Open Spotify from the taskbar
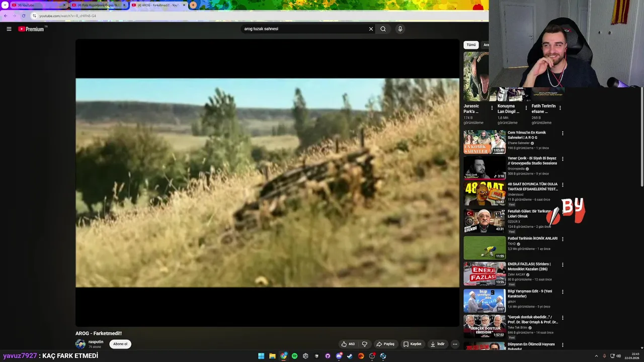 point(295,356)
